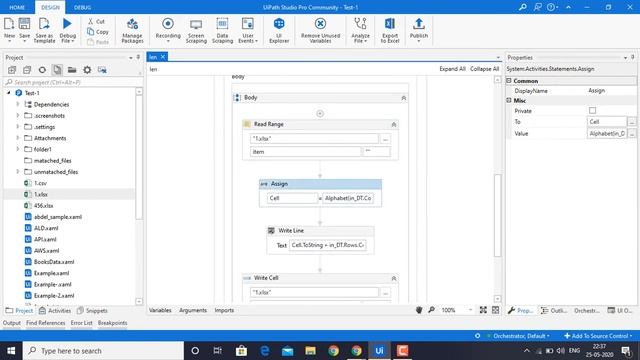
Task: Open the zoom level 100% dropdown
Action: [x=471, y=310]
